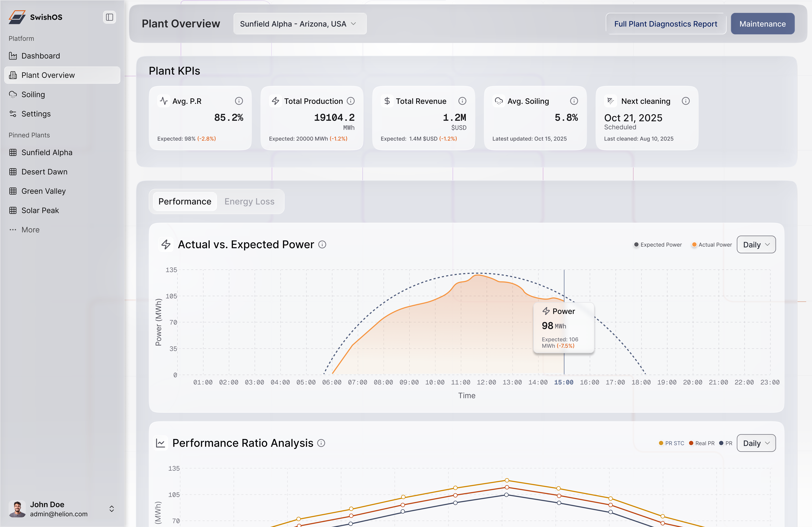This screenshot has width=812, height=527.
Task: Click the Total Production info icon
Action: tap(351, 101)
